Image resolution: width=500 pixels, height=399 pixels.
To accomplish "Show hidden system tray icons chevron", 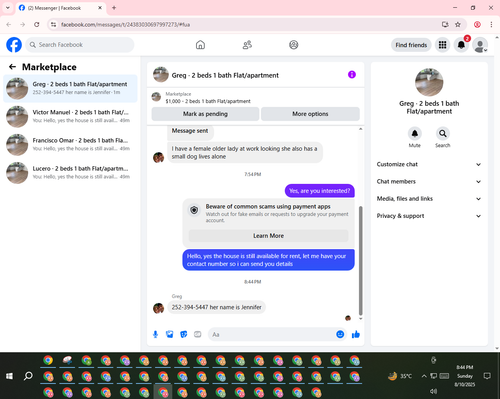I will pos(424,376).
